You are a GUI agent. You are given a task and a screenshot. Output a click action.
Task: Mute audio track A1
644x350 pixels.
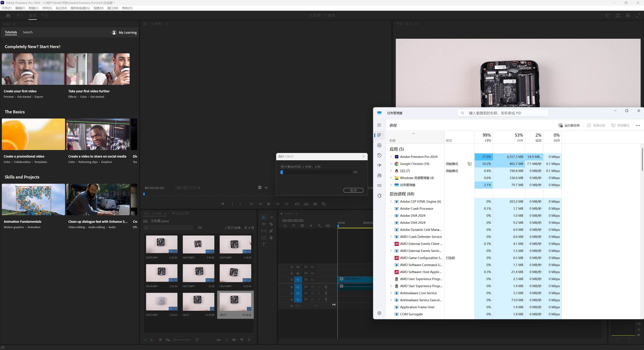(312, 287)
